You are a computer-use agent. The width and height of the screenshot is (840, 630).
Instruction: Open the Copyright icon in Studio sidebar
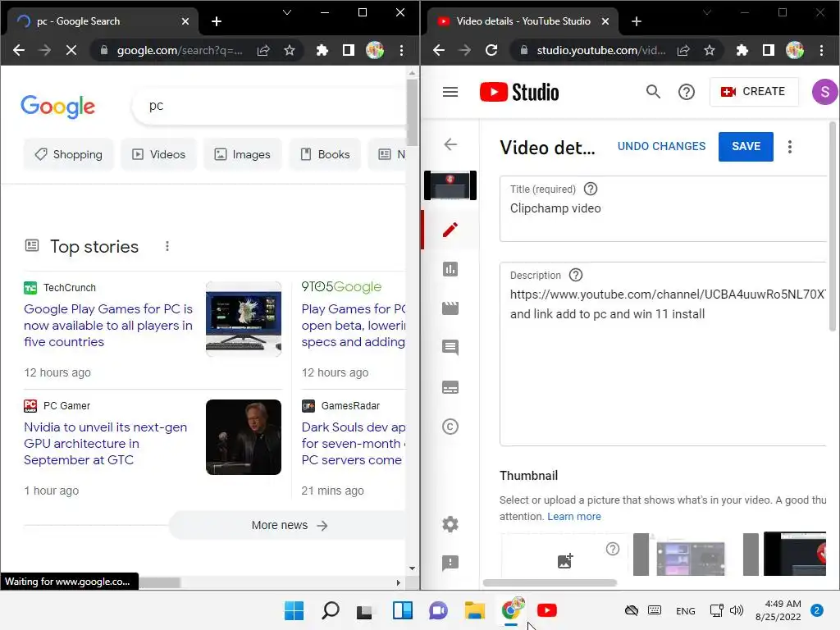pos(450,427)
